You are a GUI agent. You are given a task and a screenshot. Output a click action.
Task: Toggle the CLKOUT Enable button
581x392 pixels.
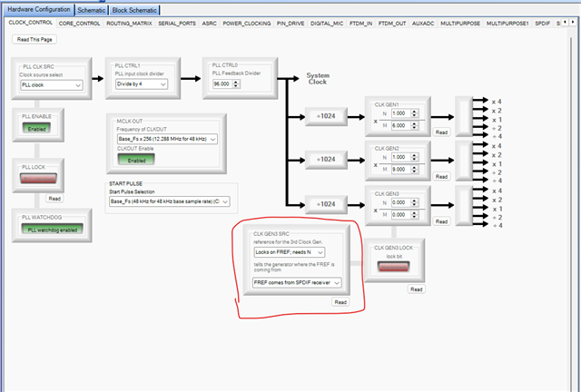click(x=136, y=161)
